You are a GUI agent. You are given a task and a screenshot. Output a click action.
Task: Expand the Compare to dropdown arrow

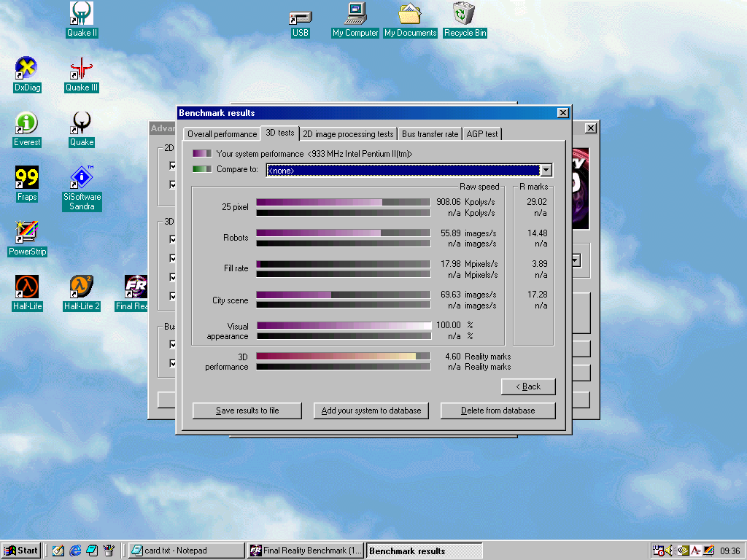[x=545, y=170]
